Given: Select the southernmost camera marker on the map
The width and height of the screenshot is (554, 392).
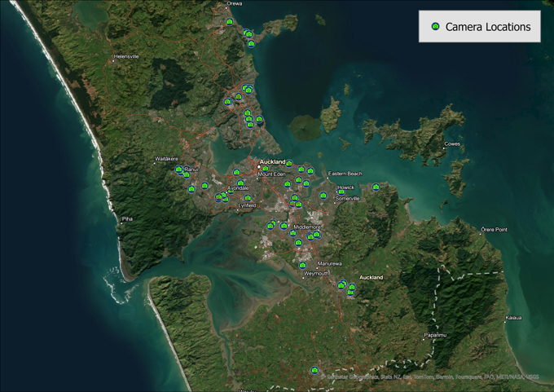Looking at the screenshot, I should pyautogui.click(x=313, y=371).
